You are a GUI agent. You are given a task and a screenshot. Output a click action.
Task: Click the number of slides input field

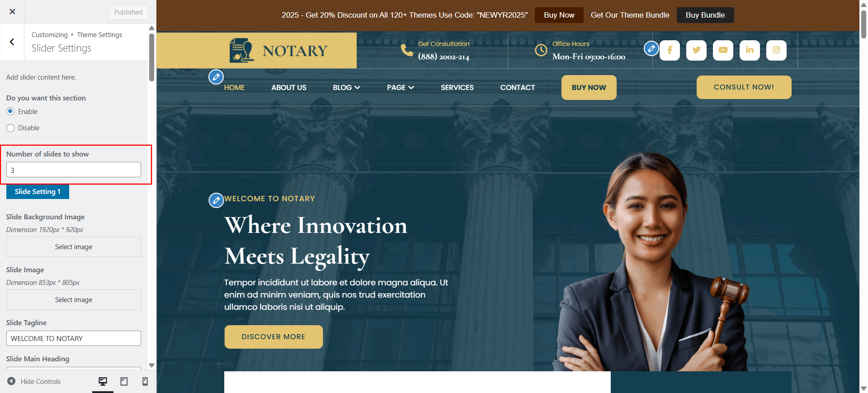(x=74, y=170)
